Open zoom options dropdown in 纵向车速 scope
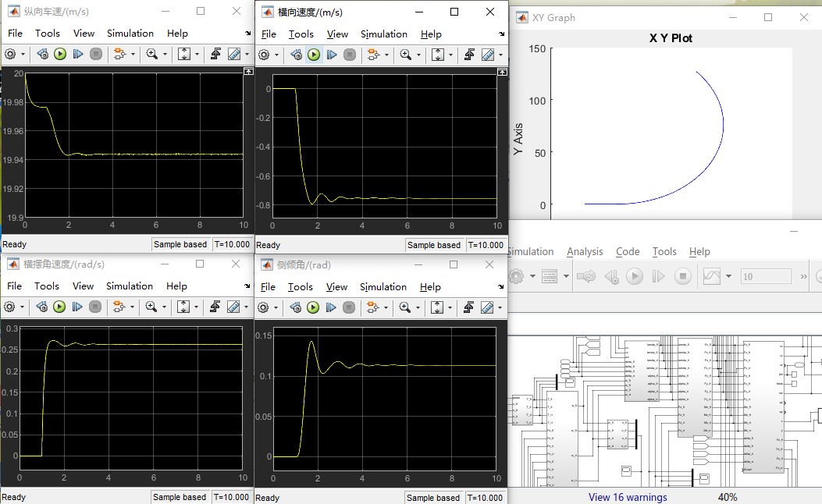 [165, 54]
